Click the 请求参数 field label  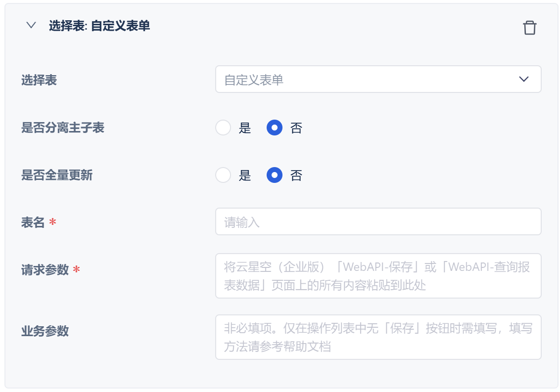45,270
